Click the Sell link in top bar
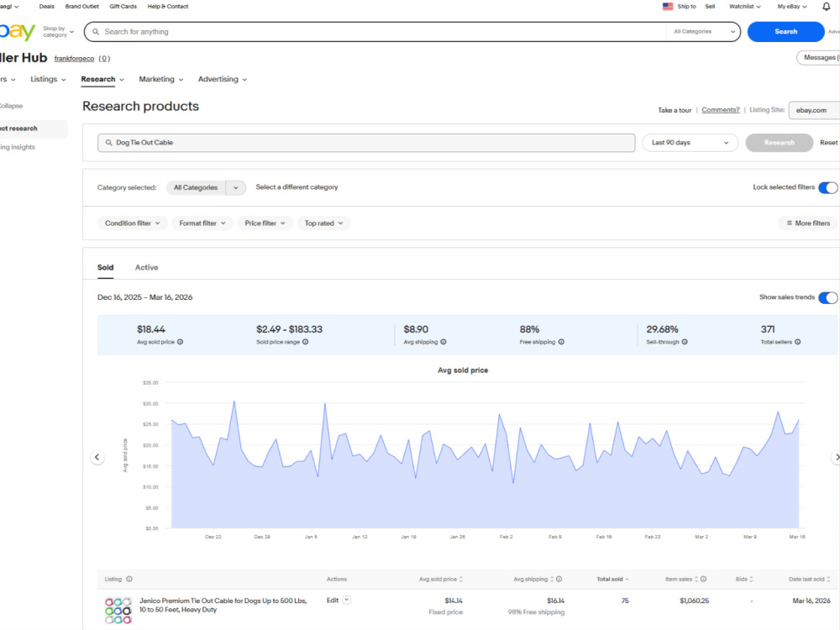840x630 pixels. 710,7
